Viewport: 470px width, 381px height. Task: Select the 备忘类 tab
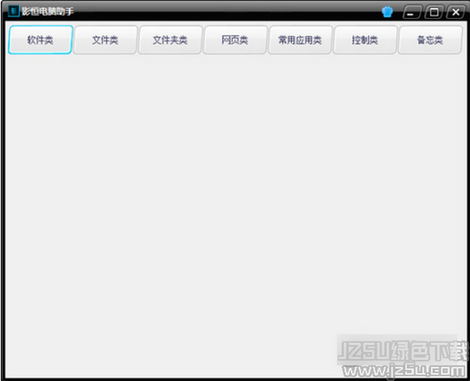tap(430, 40)
